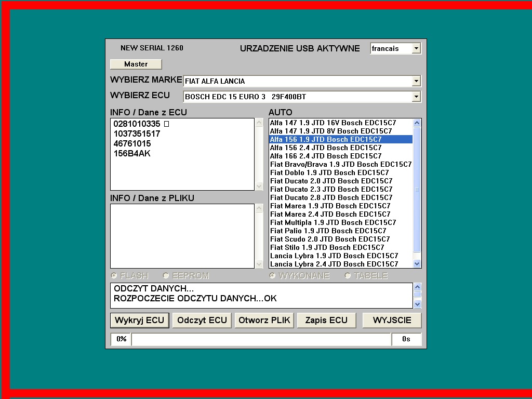Screen dimensions: 532x399
Task: Click Odczyt ECU button
Action: pyautogui.click(x=202, y=320)
